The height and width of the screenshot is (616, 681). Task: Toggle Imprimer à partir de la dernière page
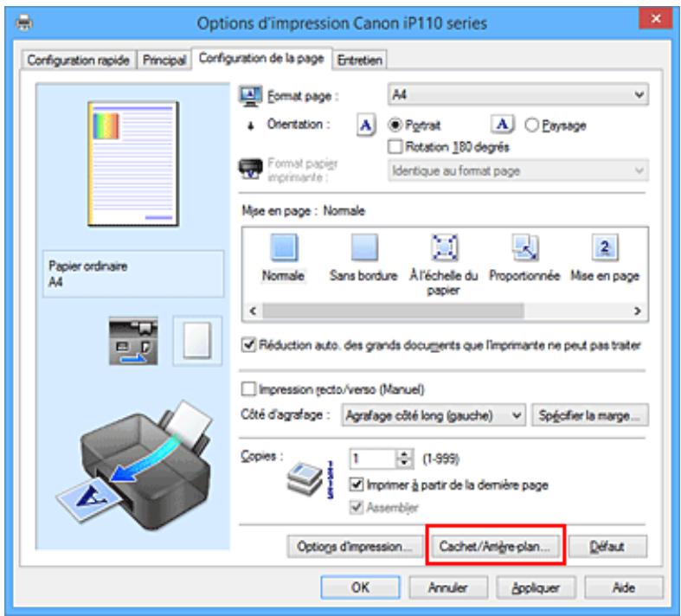(x=357, y=484)
